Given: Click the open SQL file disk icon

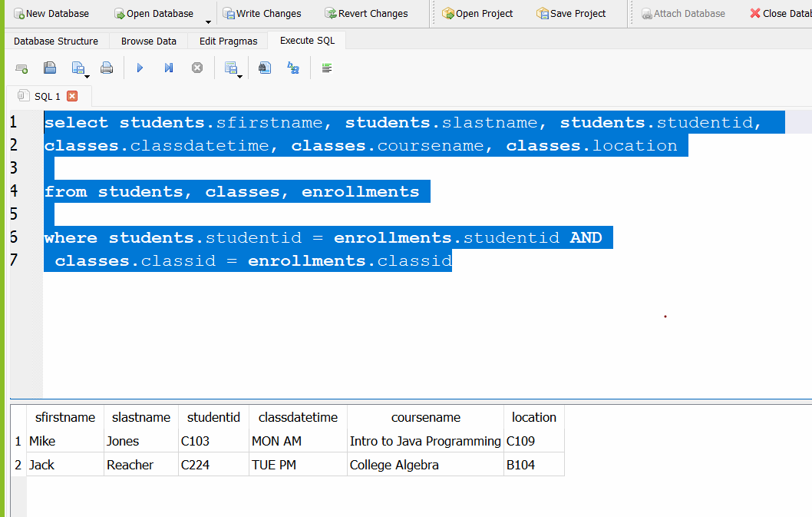Looking at the screenshot, I should (50, 68).
